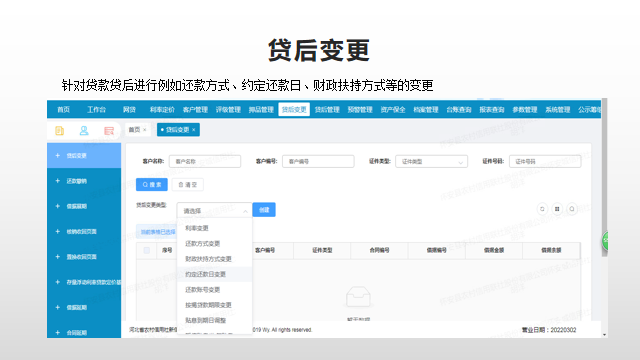The image size is (640, 360).
Task: Focus the 客户编号 input field
Action: pos(318,162)
